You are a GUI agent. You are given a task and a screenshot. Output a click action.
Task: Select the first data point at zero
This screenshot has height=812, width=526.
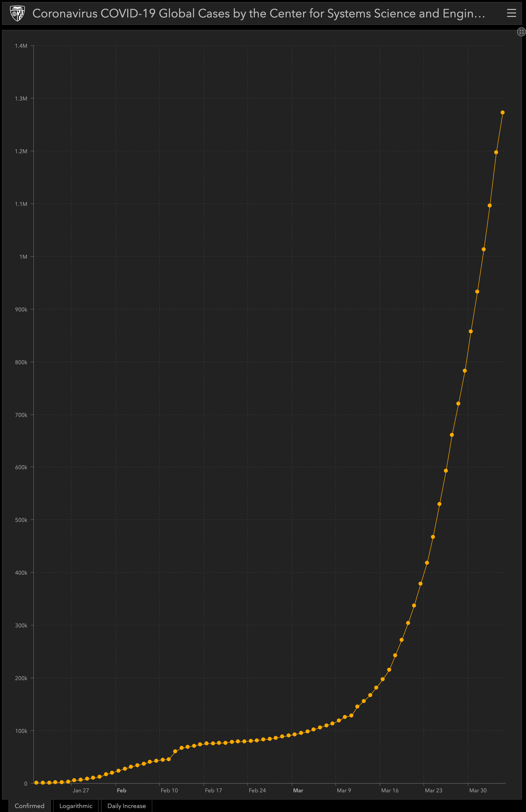(x=36, y=783)
